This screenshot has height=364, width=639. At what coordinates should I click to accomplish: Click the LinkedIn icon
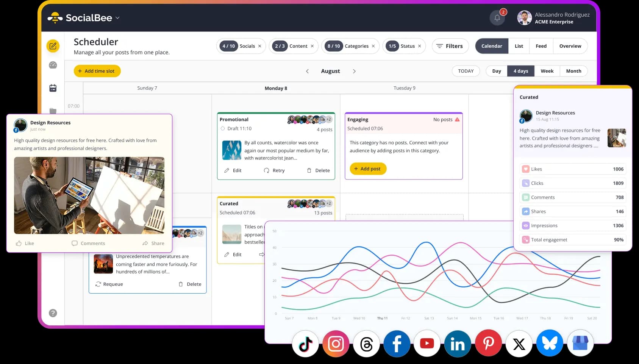click(x=458, y=344)
